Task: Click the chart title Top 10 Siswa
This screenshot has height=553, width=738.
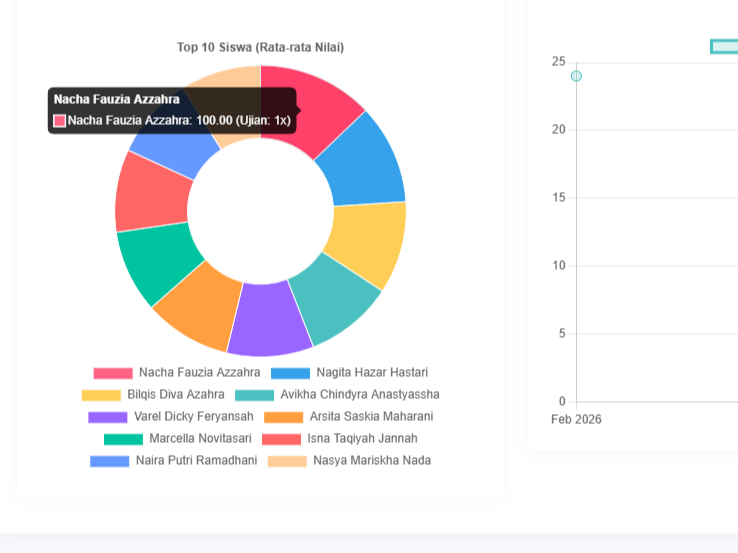Action: coord(260,47)
